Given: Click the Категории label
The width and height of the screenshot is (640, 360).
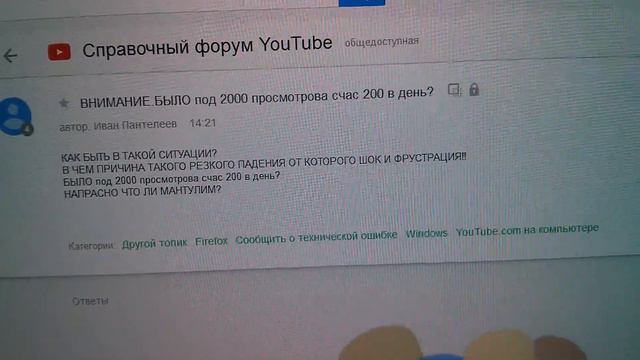Looking at the screenshot, I should pos(91,246).
